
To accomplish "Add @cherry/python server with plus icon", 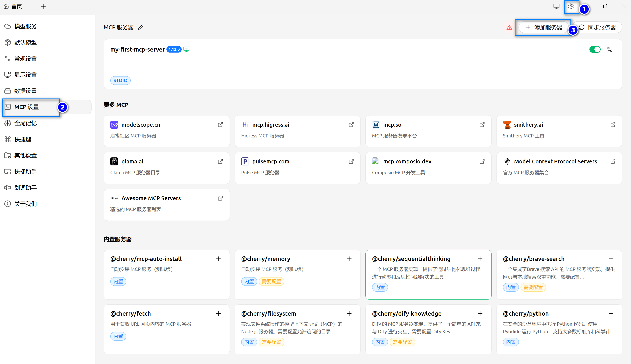I will [x=611, y=313].
